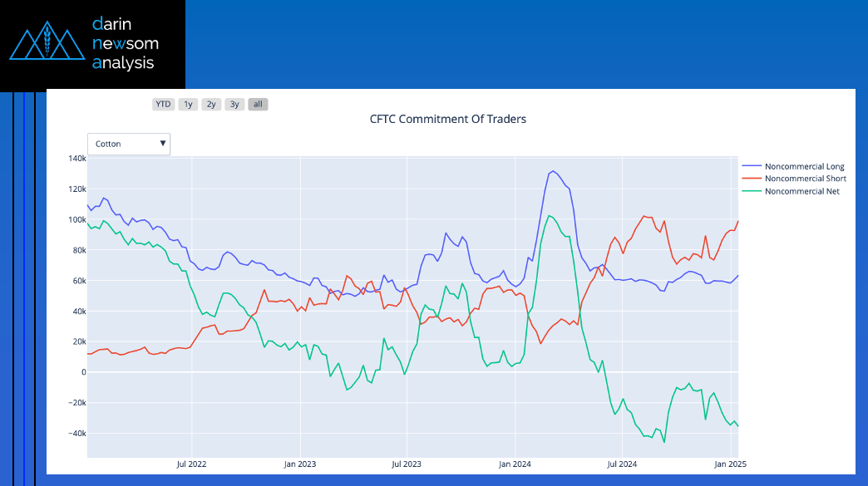This screenshot has height=486, width=868.
Task: Click the −40k y-axis label
Action: click(76, 434)
